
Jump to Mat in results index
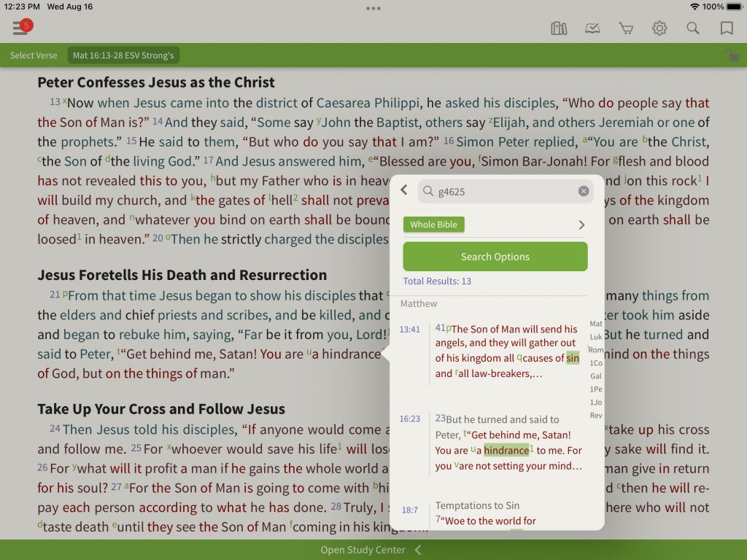click(x=596, y=324)
